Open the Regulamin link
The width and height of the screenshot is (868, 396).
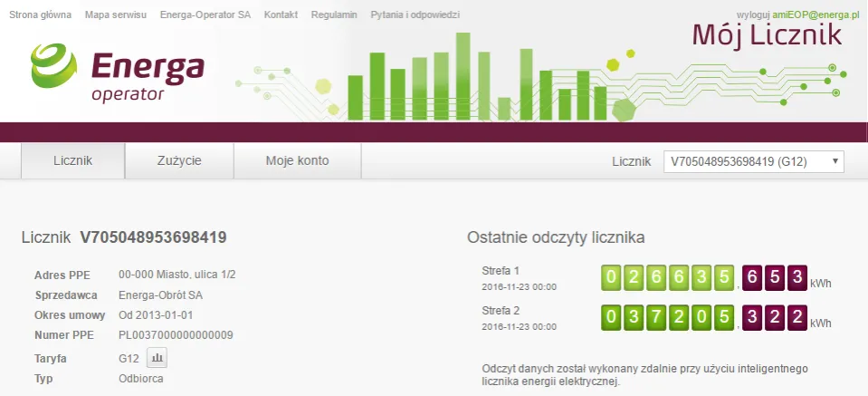(x=334, y=16)
